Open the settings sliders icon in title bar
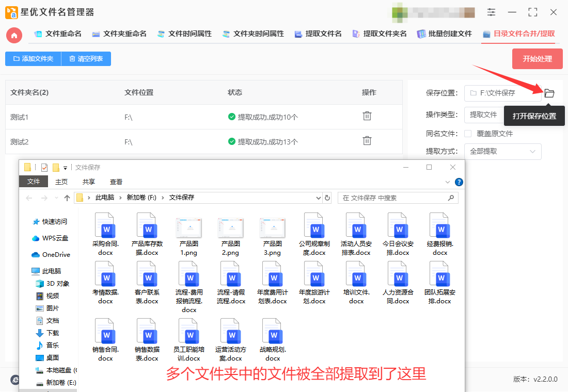 tap(491, 12)
